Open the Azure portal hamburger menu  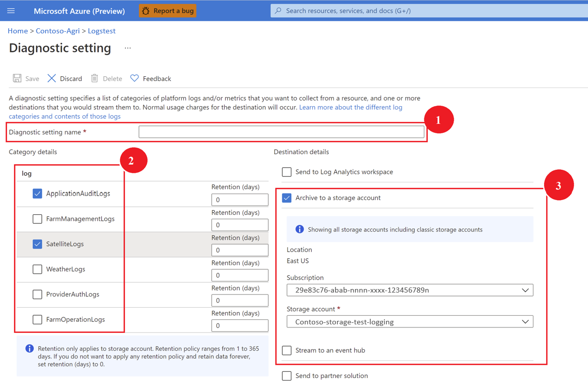pyautogui.click(x=11, y=10)
